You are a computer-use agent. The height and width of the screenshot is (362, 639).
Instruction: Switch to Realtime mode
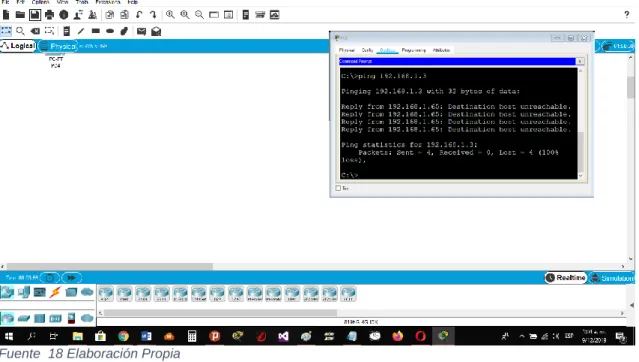point(566,278)
